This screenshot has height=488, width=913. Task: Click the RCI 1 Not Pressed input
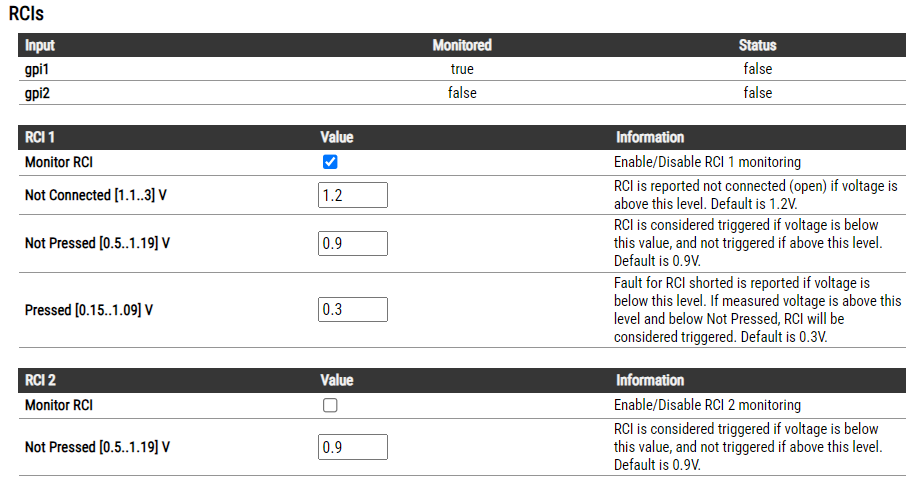point(352,244)
